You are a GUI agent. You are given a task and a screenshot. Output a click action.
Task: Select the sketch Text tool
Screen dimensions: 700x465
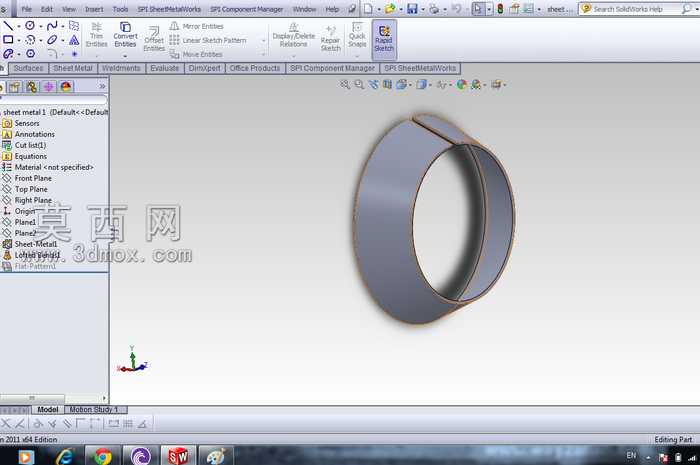click(74, 40)
